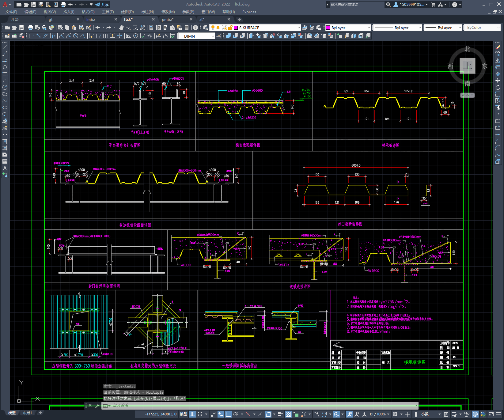504x420 pixels.
Task: Click the Erase tool in right toolbar
Action: pyautogui.click(x=498, y=47)
